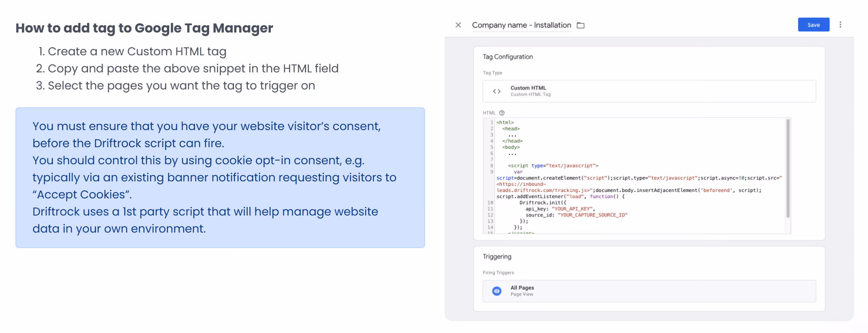Image resolution: width=868 pixels, height=333 pixels.
Task: Click the 'How to add tag to Google Tag Manager' heading
Action: [x=144, y=28]
